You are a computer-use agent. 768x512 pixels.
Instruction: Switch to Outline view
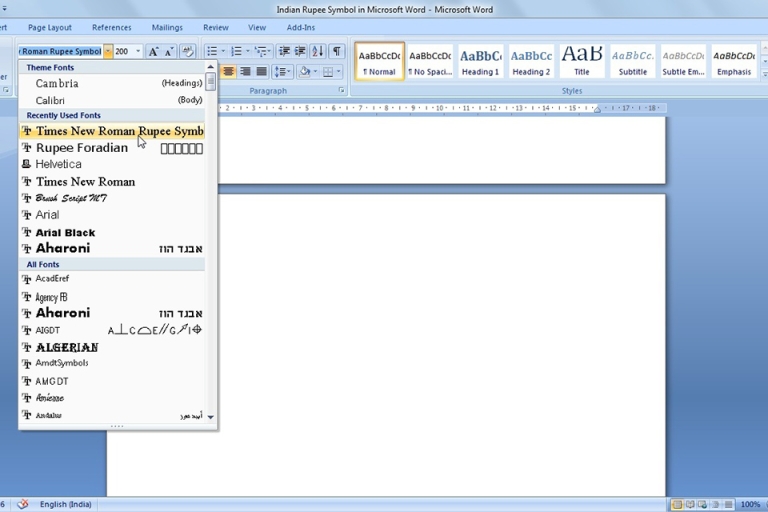(x=716, y=504)
